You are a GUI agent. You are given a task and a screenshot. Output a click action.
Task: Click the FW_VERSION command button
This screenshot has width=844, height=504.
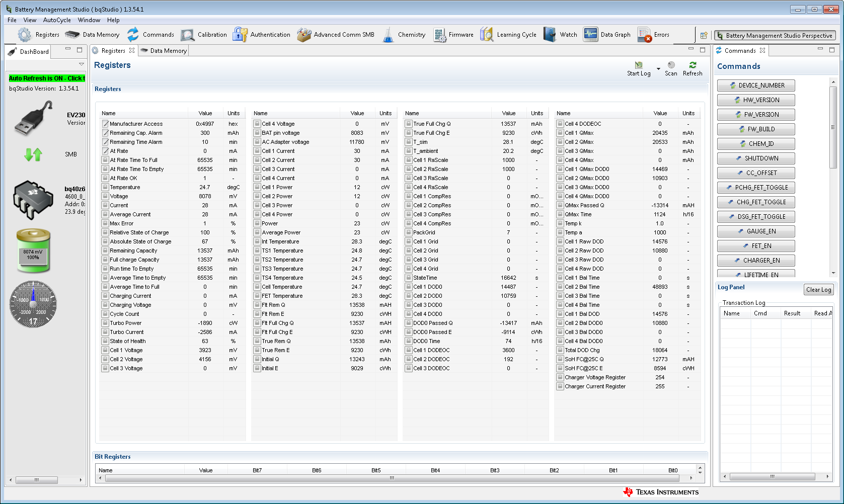(x=756, y=115)
